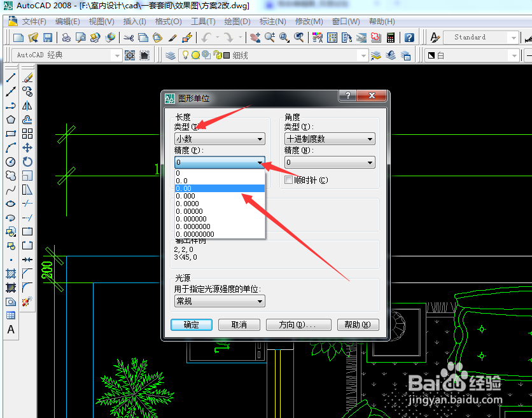Viewport: 532px width, 418px height.
Task: Click the blue Help question icon
Action: click(409, 38)
